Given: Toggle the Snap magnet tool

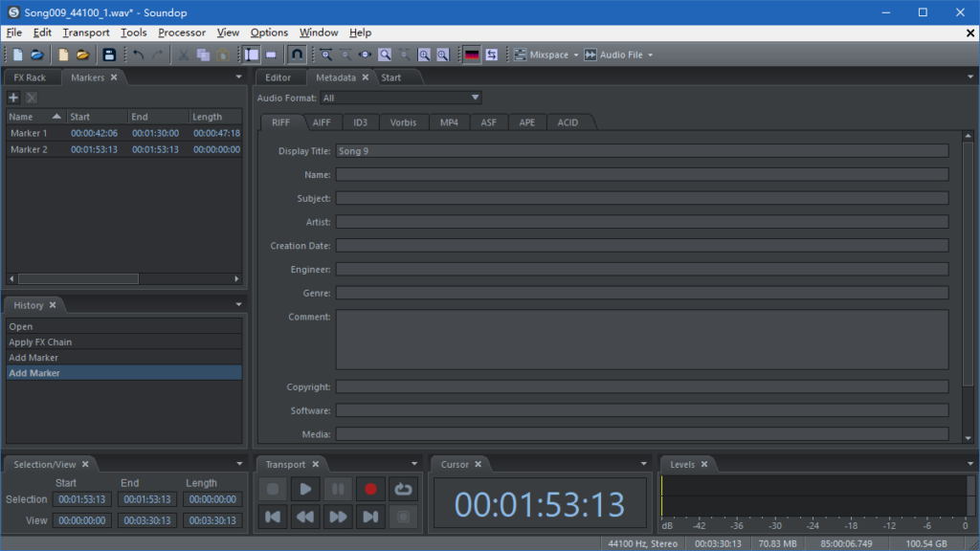Looking at the screenshot, I should tap(295, 55).
